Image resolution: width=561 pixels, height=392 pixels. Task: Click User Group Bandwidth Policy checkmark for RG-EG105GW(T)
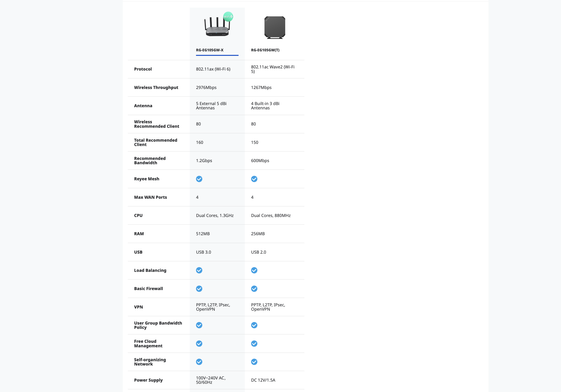254,325
